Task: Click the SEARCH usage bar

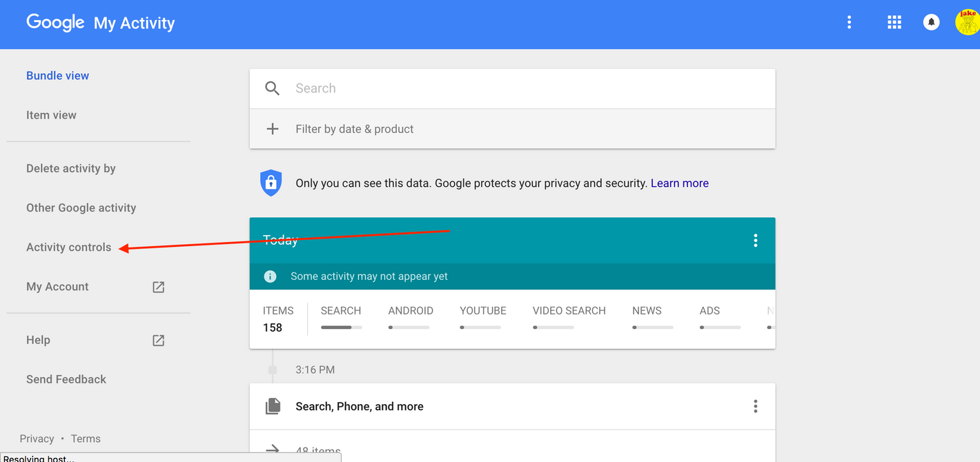Action: click(x=342, y=328)
